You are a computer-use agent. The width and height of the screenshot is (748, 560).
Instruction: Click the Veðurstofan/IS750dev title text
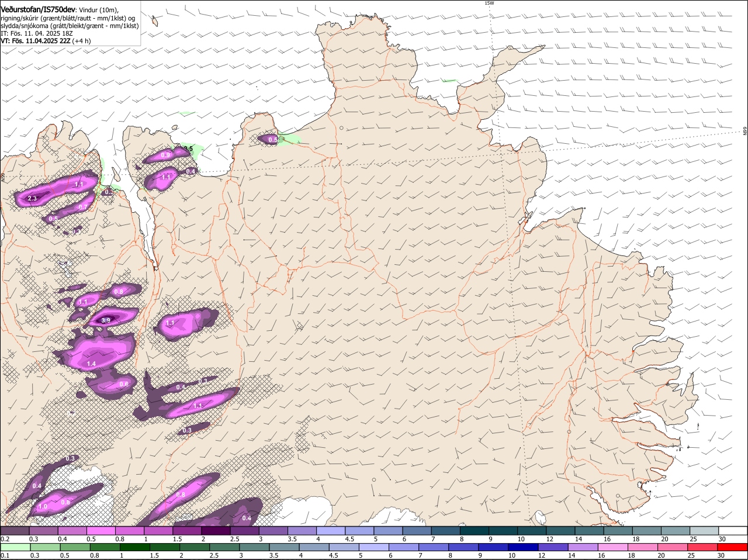coord(38,9)
